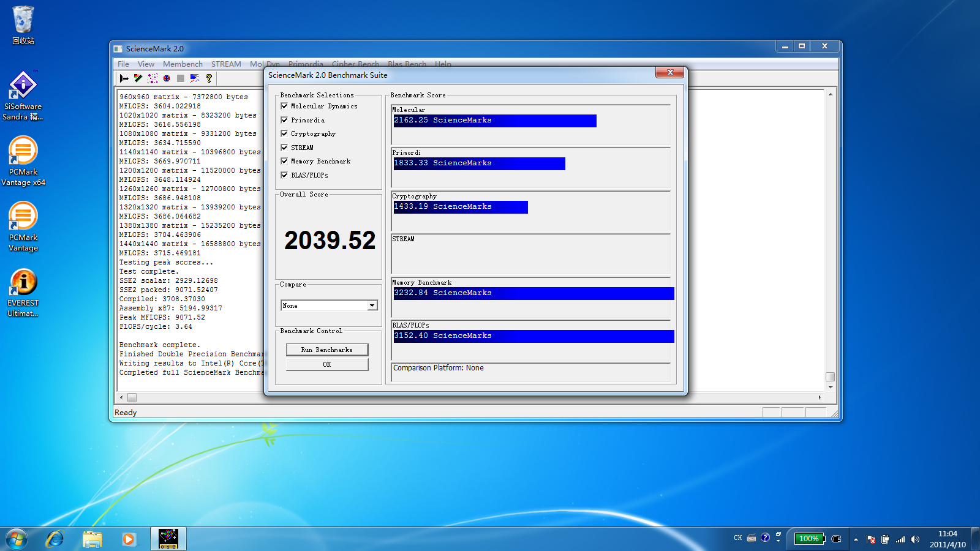The width and height of the screenshot is (980, 551).
Task: Open Windows Media Player from taskbar
Action: pos(128,539)
